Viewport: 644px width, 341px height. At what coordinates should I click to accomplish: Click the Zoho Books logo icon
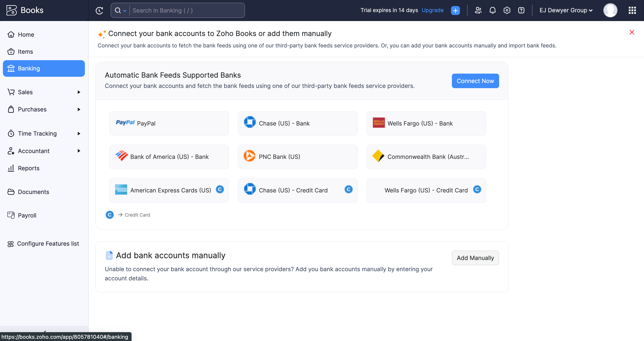tap(11, 10)
